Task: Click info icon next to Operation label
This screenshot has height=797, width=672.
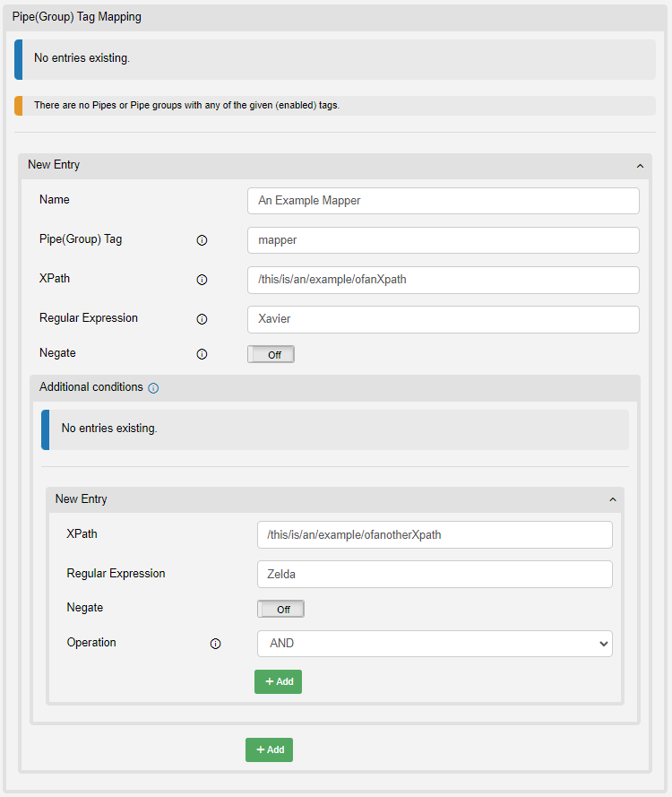Action: pyautogui.click(x=215, y=644)
